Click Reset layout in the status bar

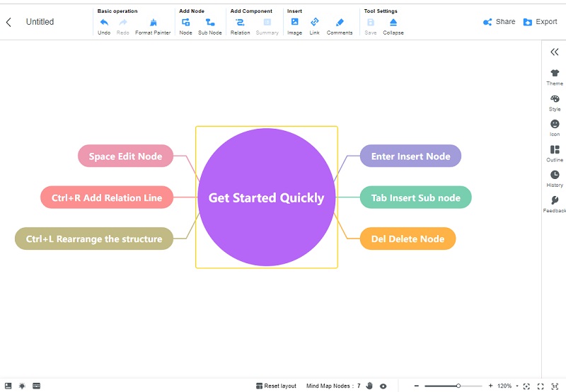(x=276, y=386)
